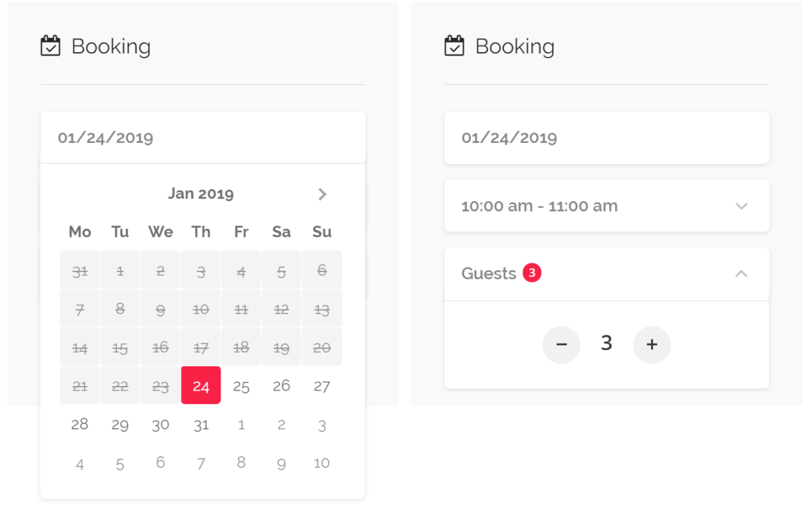Select February 10 in the calendar

(322, 463)
